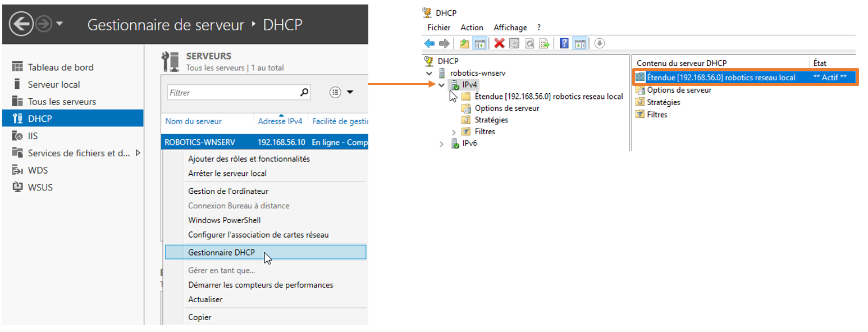Choose Copier in context menu
The width and height of the screenshot is (868, 332).
(x=200, y=317)
